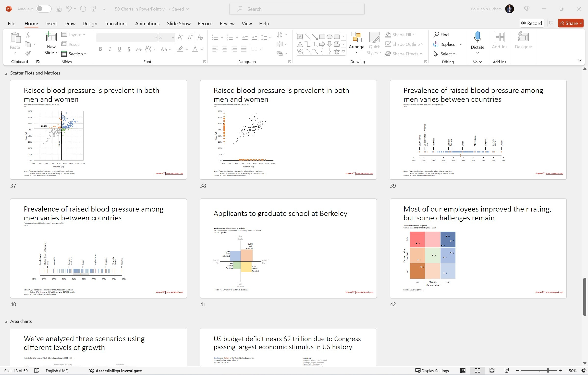Click the Redo arrow icon
Screen dimensions: 588x375
click(x=83, y=9)
